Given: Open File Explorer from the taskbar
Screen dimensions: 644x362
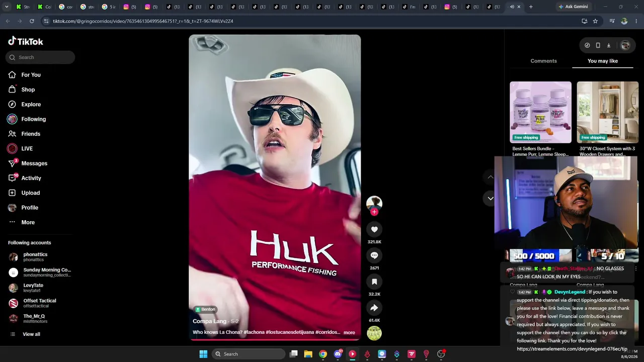Looking at the screenshot, I should point(308,354).
